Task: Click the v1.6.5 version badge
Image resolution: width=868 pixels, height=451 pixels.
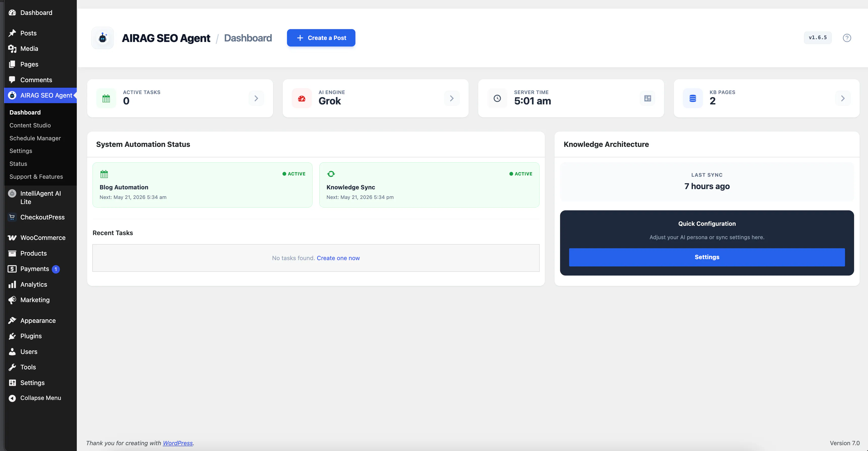Action: coord(817,37)
